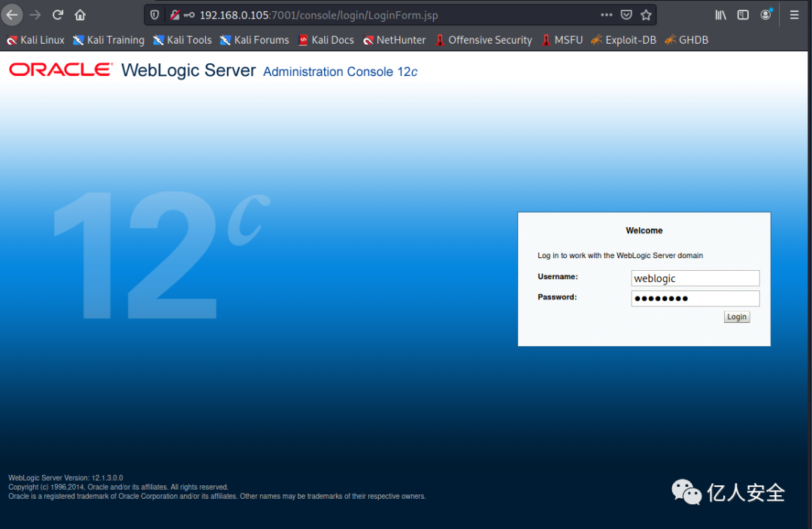Click the forward navigation arrow
The image size is (812, 529).
click(35, 15)
